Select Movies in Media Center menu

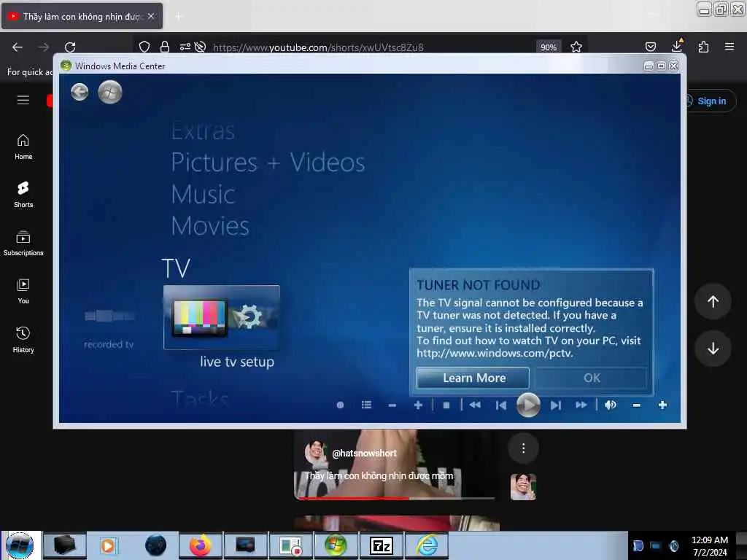(x=210, y=226)
